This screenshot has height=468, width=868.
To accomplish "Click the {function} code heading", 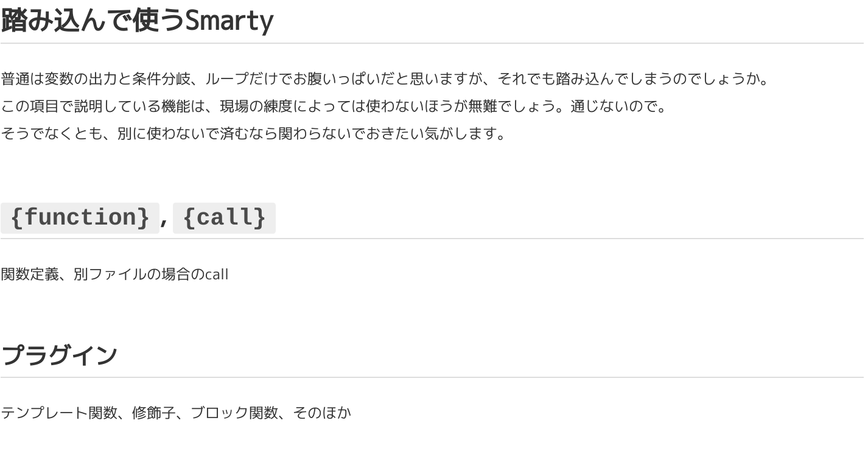I will [80, 218].
